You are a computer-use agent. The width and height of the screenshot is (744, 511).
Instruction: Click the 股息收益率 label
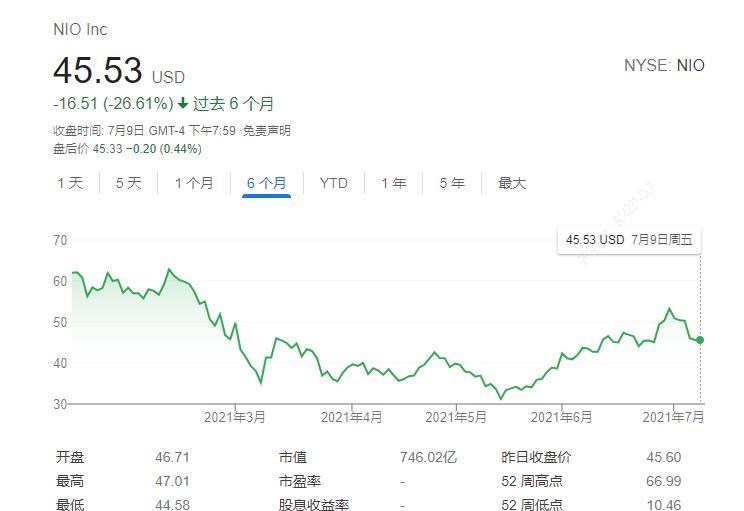click(314, 504)
